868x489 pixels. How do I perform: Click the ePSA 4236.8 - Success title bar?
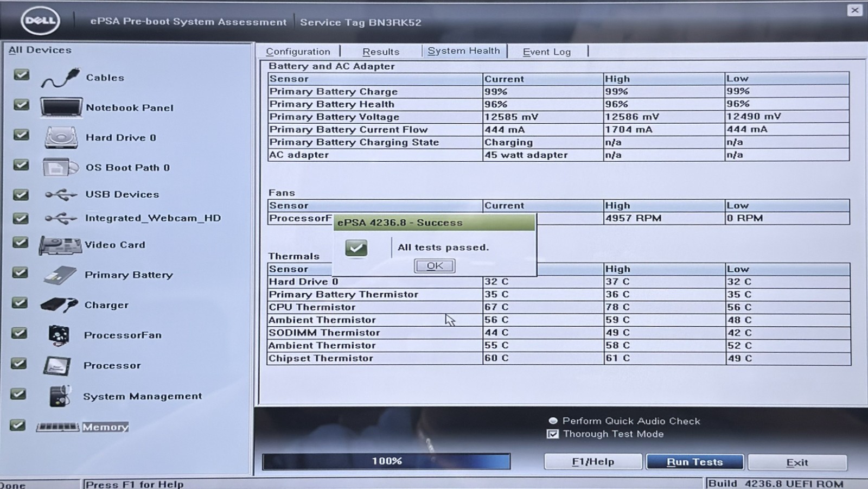[x=434, y=223]
